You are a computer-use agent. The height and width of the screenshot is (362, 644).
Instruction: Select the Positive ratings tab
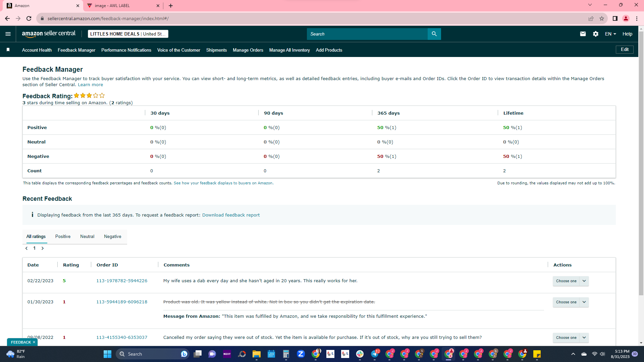(x=63, y=237)
